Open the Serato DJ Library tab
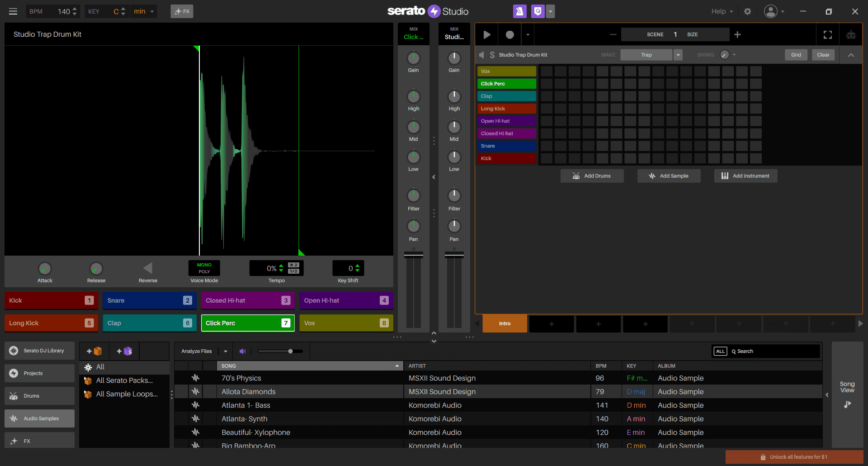Screen dimensions: 868x466 (x=39, y=351)
